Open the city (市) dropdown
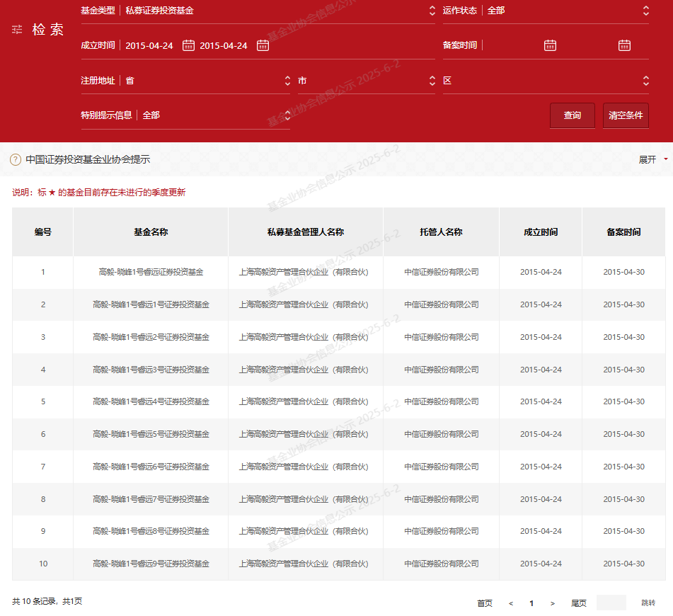673x616 pixels. pos(365,81)
